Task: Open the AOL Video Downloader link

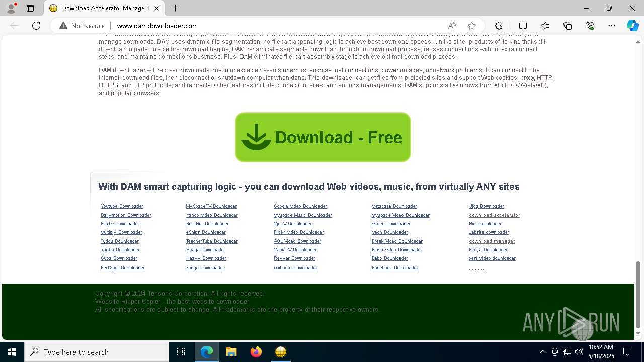Action: coord(297,241)
